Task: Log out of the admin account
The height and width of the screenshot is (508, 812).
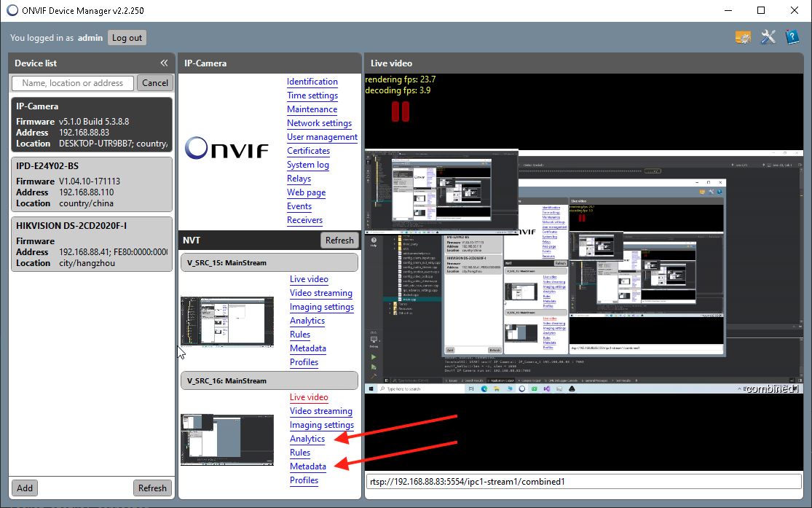Action: [x=127, y=36]
